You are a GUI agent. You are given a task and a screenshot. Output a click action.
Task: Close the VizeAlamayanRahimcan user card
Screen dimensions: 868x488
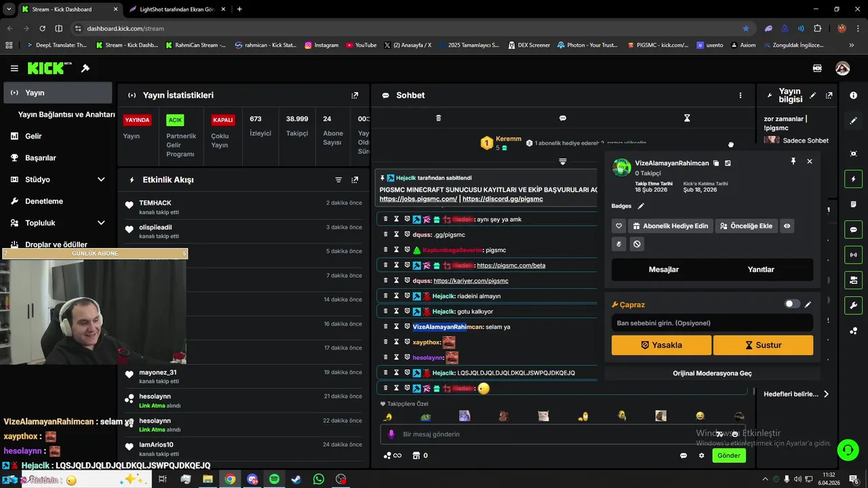click(809, 161)
